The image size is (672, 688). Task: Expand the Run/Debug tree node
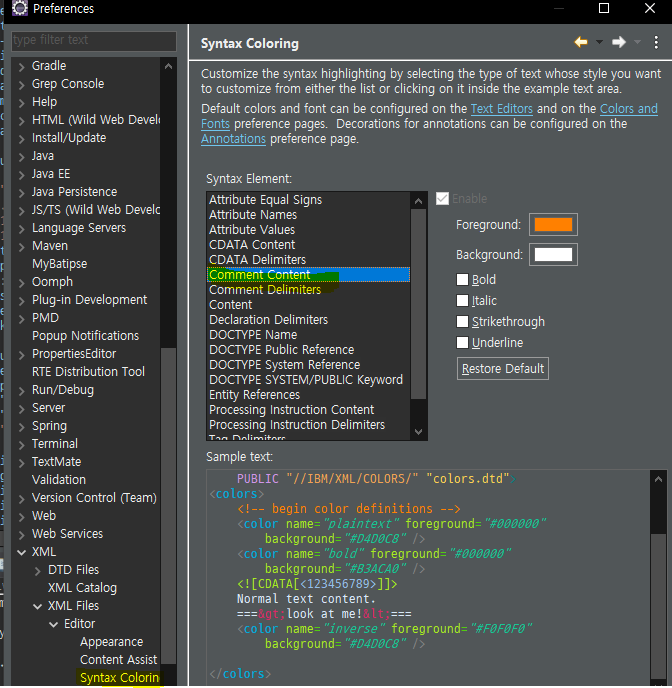[21, 391]
